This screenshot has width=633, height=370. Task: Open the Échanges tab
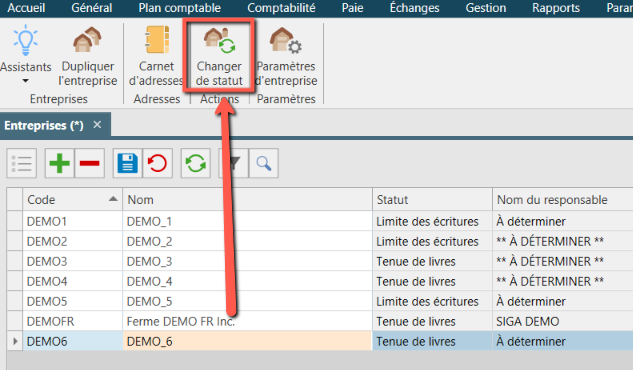[414, 8]
